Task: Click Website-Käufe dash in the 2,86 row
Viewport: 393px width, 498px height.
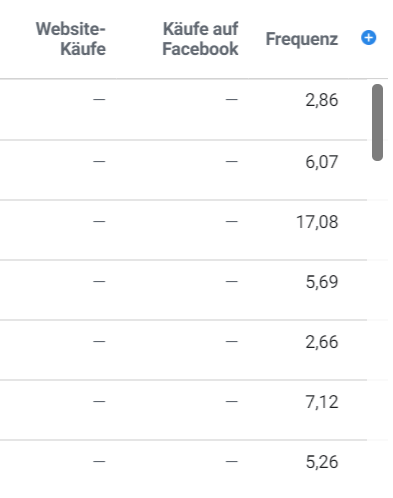Action: 99,99
